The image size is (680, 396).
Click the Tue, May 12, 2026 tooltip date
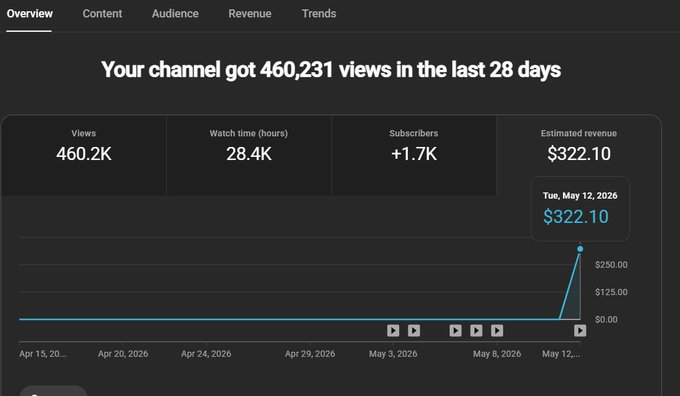pos(580,196)
